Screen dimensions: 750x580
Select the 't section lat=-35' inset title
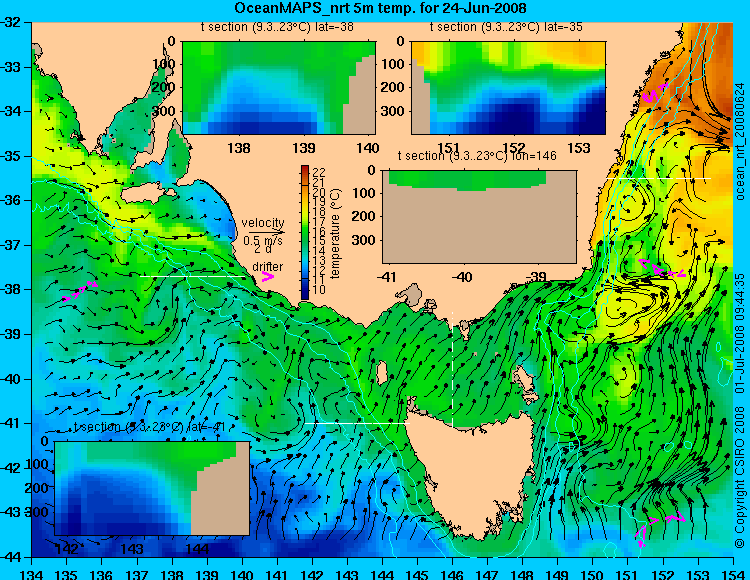click(x=506, y=27)
